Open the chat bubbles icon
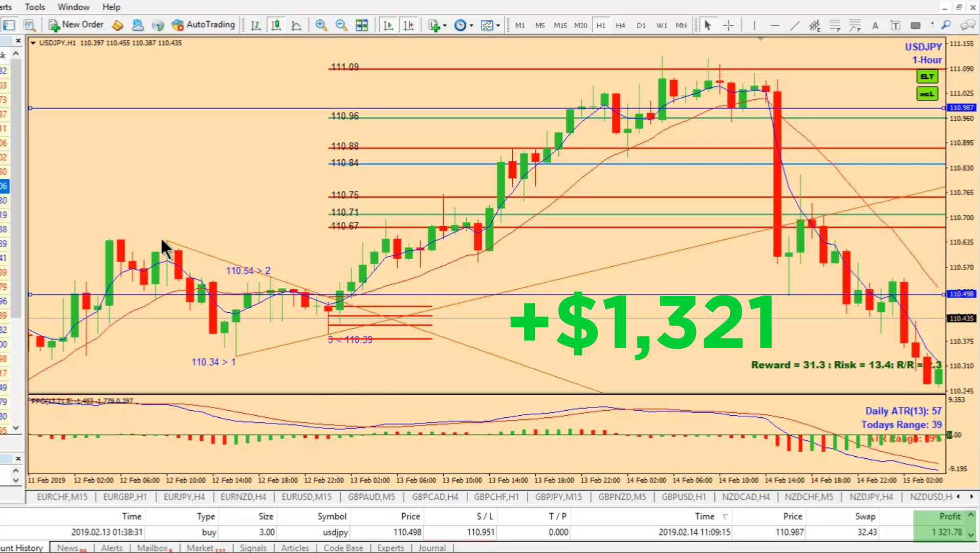The image size is (980, 553). point(967,25)
